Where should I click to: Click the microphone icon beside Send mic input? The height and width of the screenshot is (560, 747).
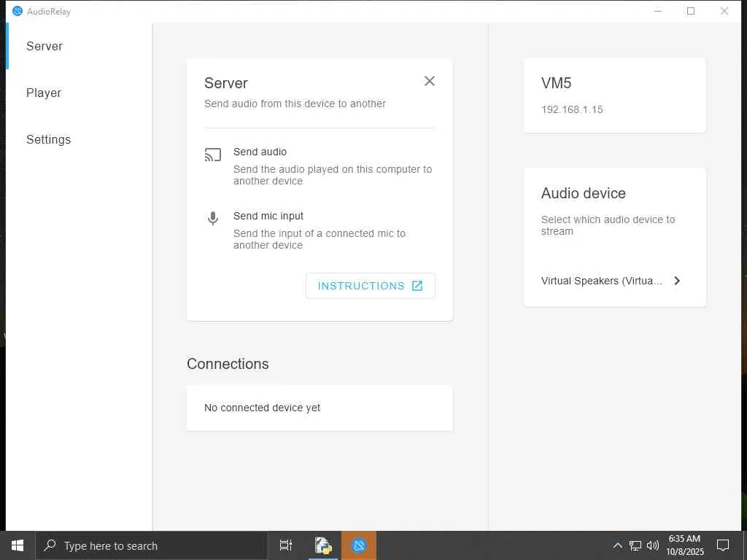213,218
